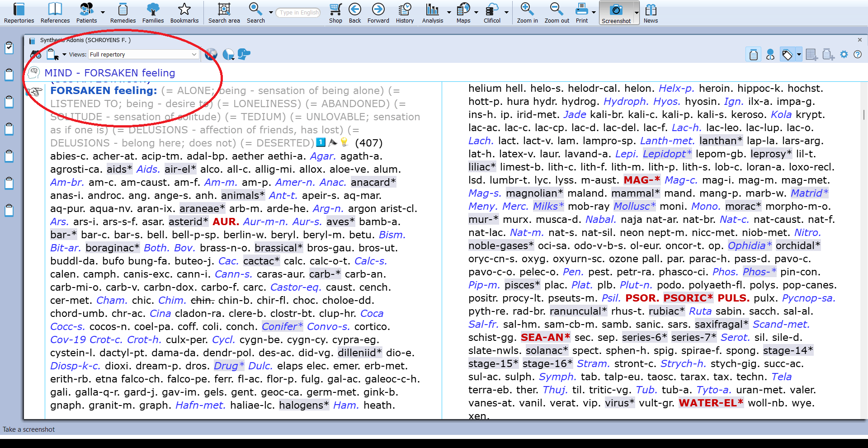Open the Views Full repertory combo box

click(x=143, y=54)
